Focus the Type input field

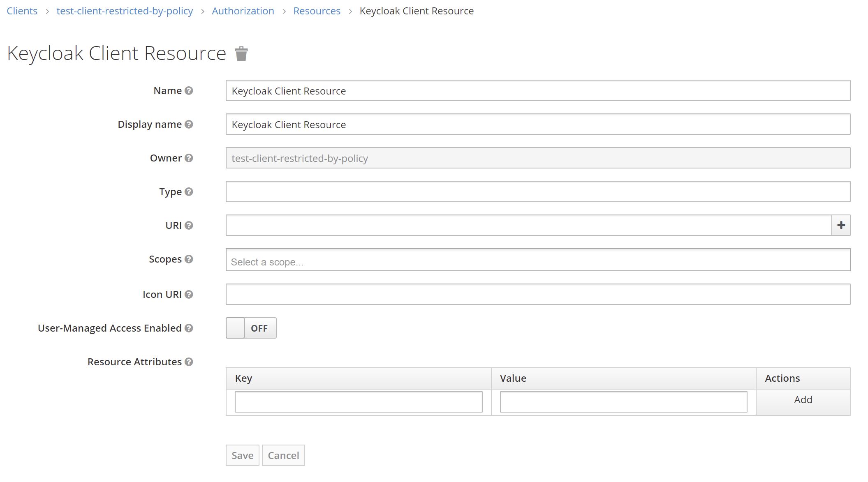coord(538,191)
